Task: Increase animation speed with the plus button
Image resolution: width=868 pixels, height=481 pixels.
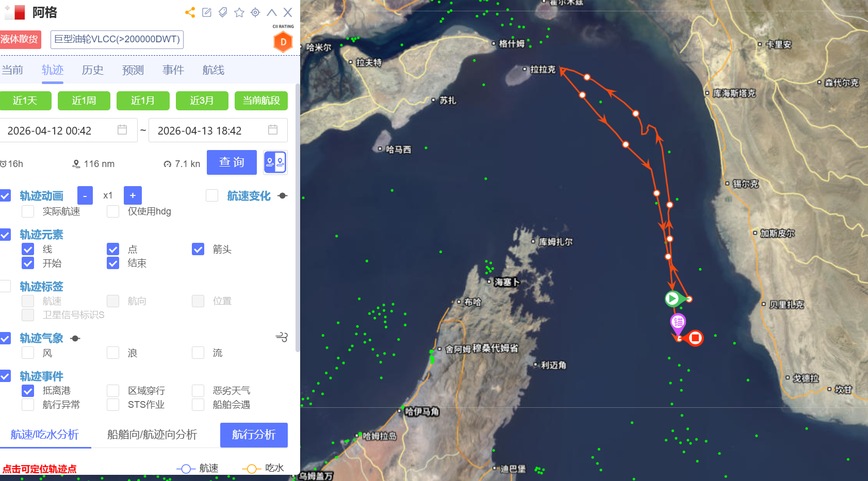Action: pyautogui.click(x=133, y=195)
